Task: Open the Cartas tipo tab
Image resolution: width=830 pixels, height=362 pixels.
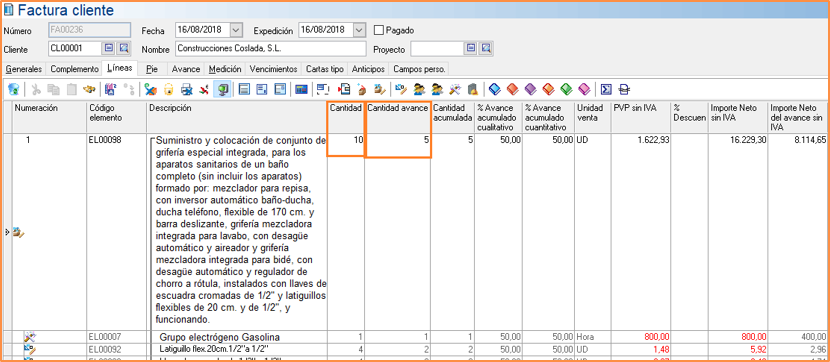Action: (325, 69)
